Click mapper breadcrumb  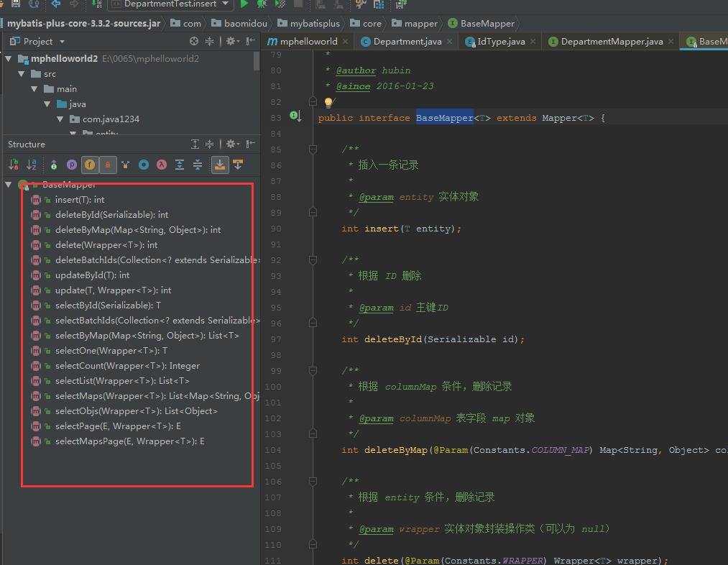tap(415, 23)
